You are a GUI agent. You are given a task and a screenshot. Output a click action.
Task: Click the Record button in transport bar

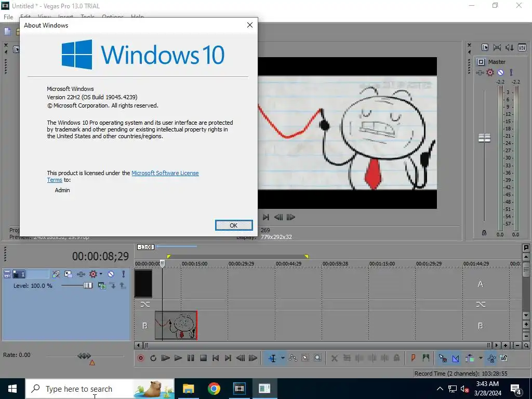tap(141, 358)
